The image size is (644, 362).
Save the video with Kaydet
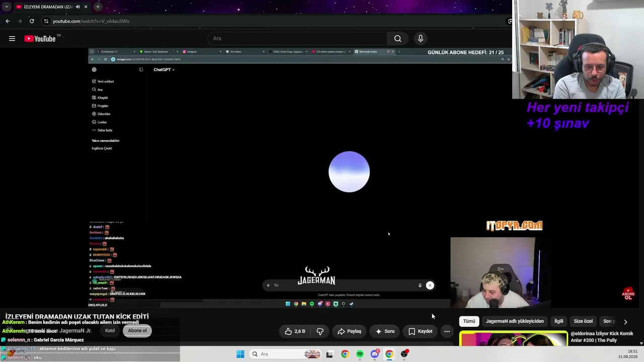pyautogui.click(x=421, y=331)
